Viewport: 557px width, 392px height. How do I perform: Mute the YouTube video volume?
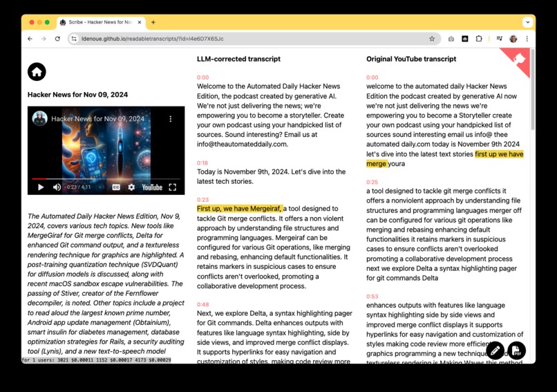click(x=57, y=187)
